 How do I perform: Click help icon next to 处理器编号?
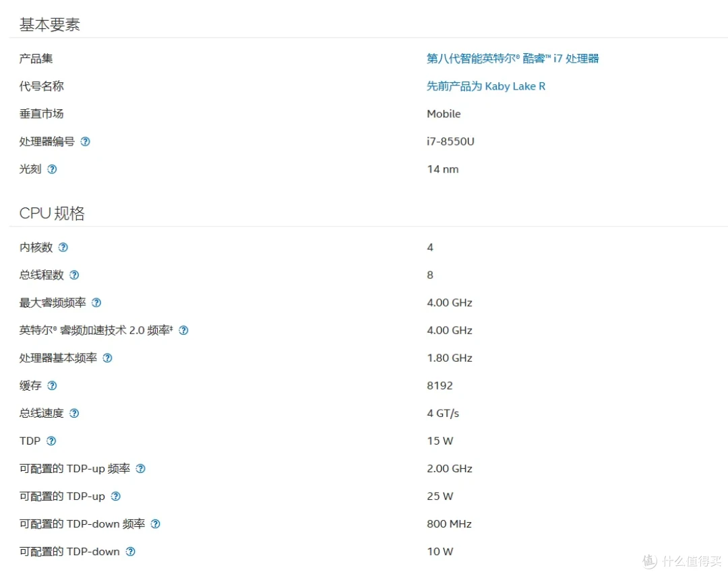(x=85, y=141)
